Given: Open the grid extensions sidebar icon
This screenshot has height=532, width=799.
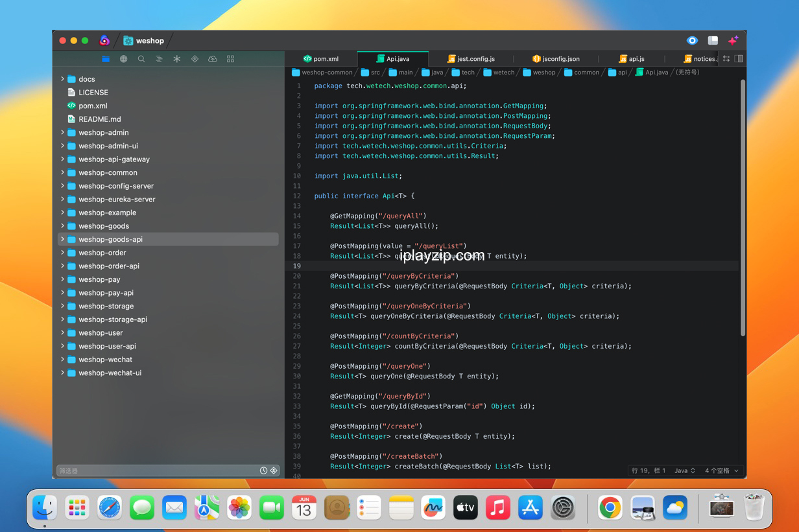Looking at the screenshot, I should click(x=230, y=59).
